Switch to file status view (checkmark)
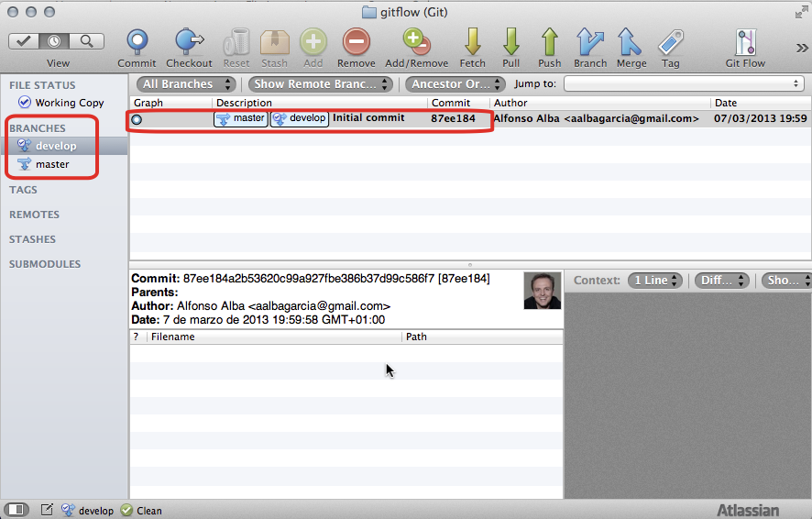 [x=25, y=41]
